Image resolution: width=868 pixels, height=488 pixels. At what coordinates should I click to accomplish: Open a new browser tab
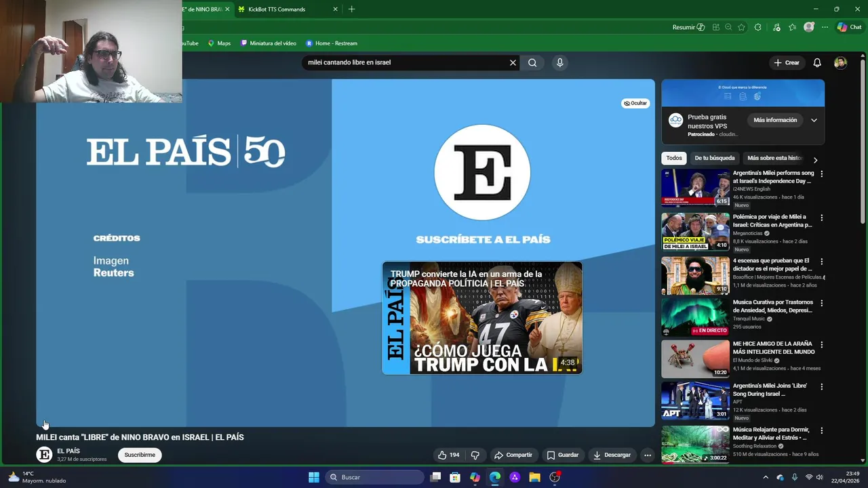[351, 9]
